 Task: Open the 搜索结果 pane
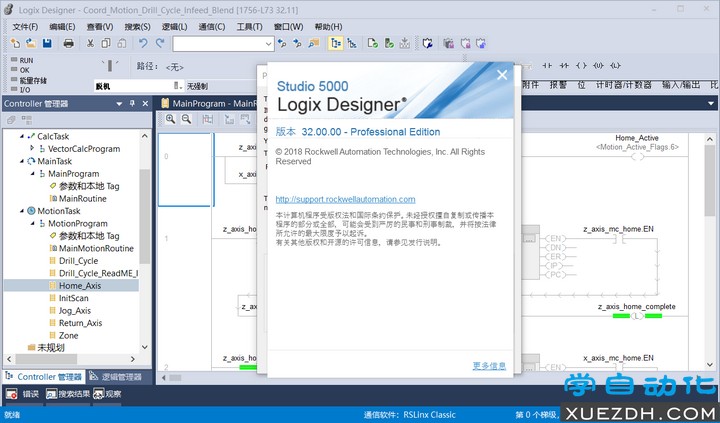67,394
